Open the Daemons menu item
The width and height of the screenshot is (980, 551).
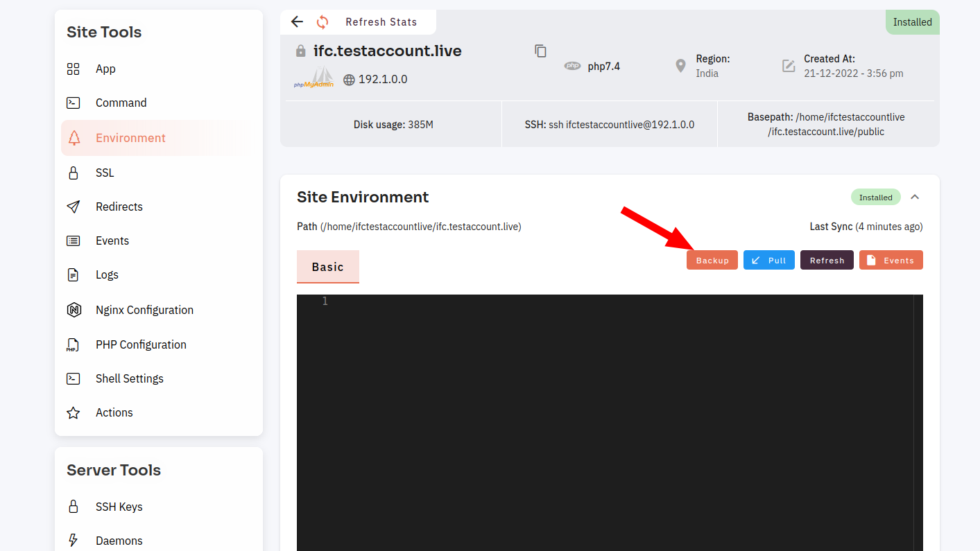click(x=158, y=541)
